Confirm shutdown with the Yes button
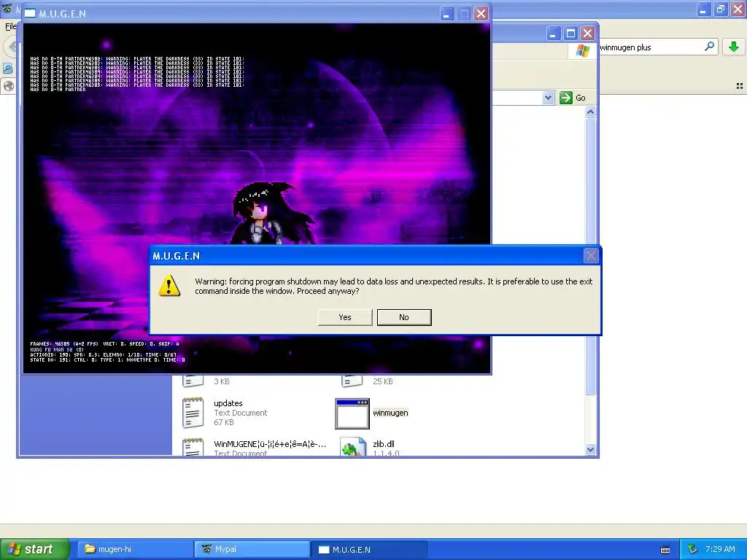 345,317
